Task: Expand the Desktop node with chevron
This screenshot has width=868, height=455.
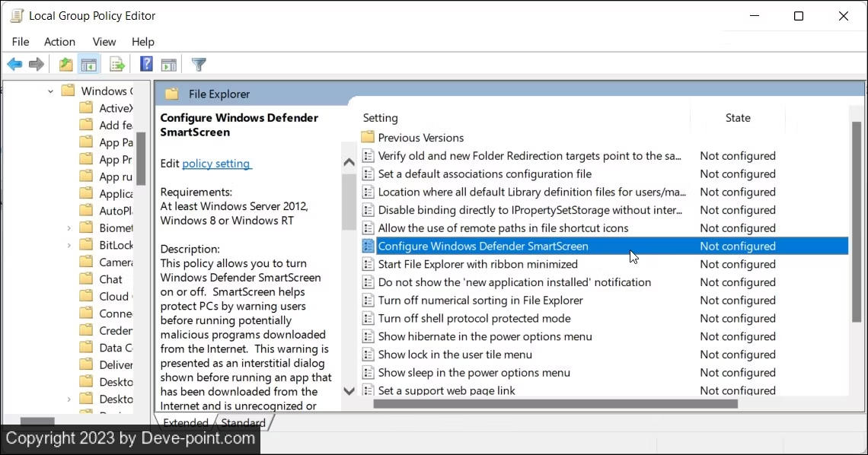Action: (x=69, y=399)
